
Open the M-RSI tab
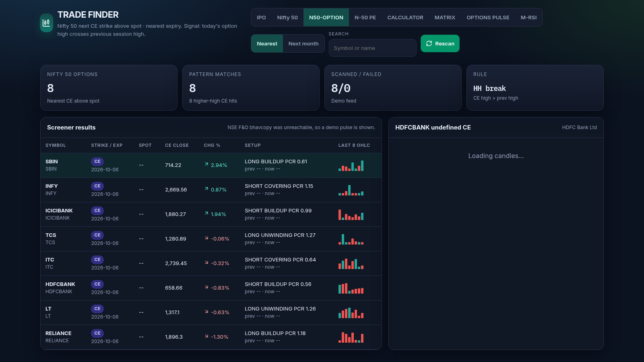click(528, 17)
